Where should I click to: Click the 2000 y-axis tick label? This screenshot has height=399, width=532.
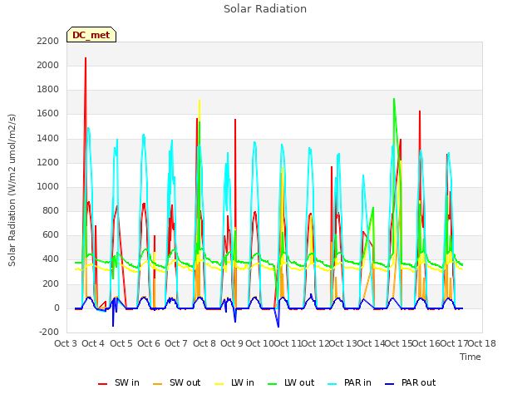pos(48,65)
